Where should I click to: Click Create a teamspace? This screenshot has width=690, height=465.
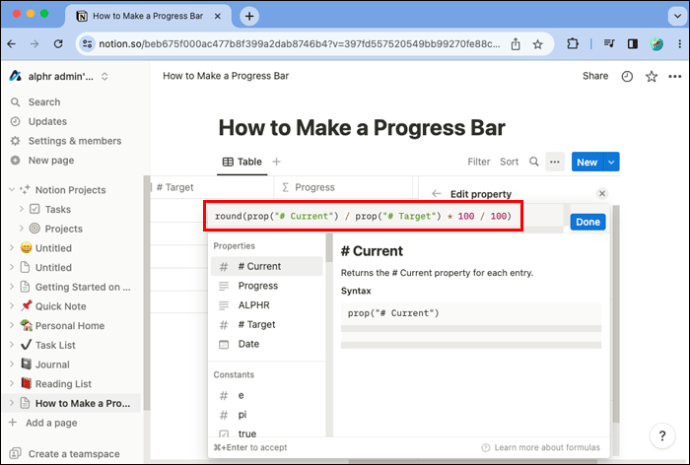[x=73, y=454]
